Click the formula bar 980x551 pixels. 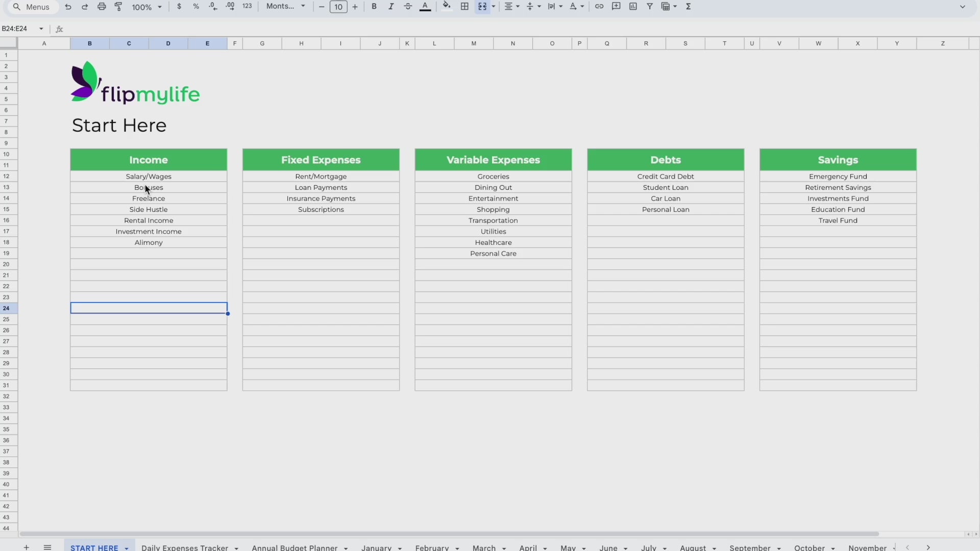pos(521,29)
